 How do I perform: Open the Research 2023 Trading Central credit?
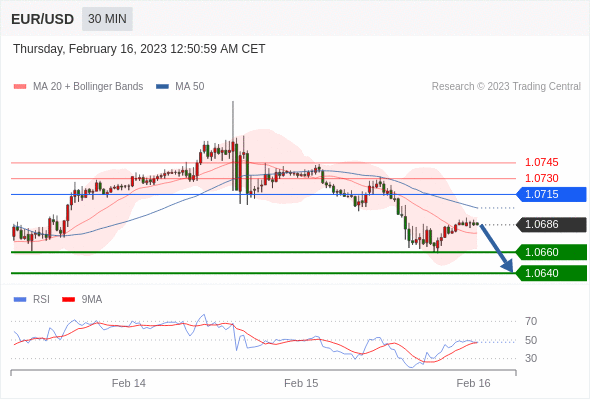[506, 87]
